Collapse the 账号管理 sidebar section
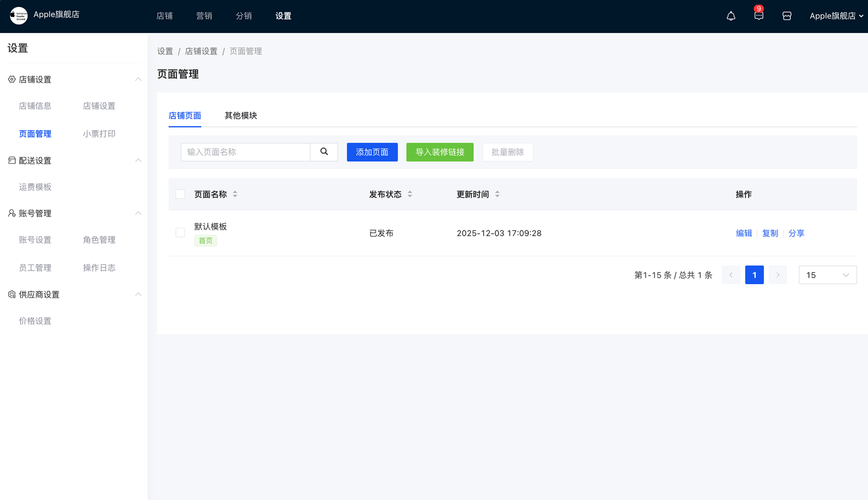This screenshot has height=500, width=868. coord(138,213)
